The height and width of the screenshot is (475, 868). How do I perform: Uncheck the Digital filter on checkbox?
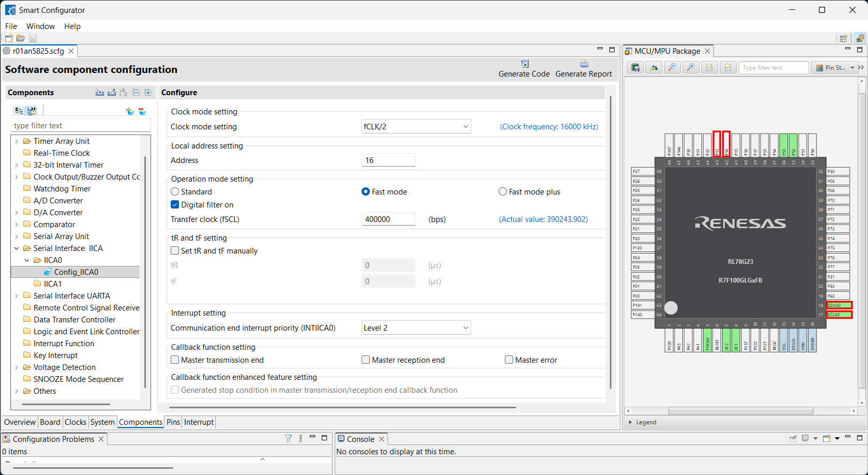175,205
